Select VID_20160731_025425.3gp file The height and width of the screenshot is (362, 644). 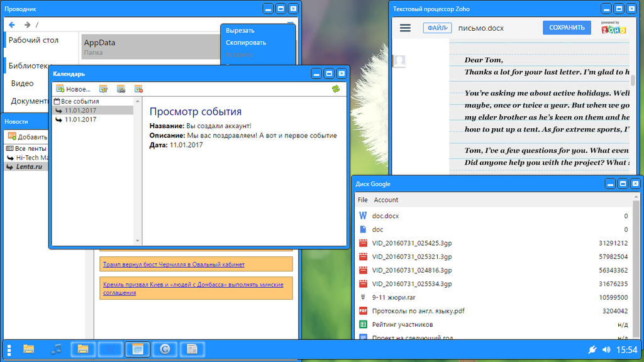[x=494, y=243]
